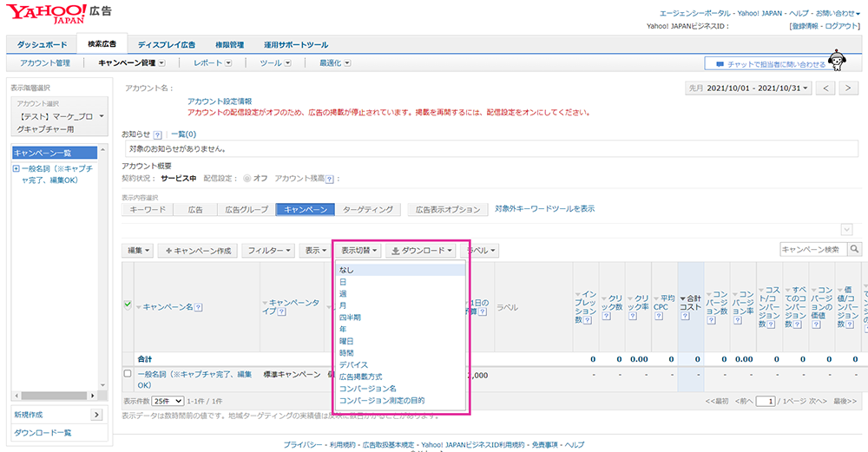Viewport: 868px width, 452px height.
Task: Open the ダウンロード dropdown
Action: point(422,251)
